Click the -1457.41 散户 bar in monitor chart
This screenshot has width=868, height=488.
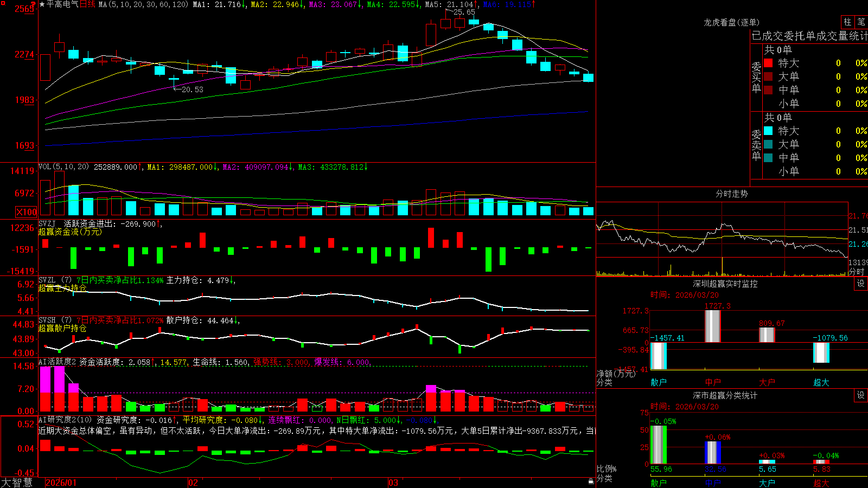[659, 356]
